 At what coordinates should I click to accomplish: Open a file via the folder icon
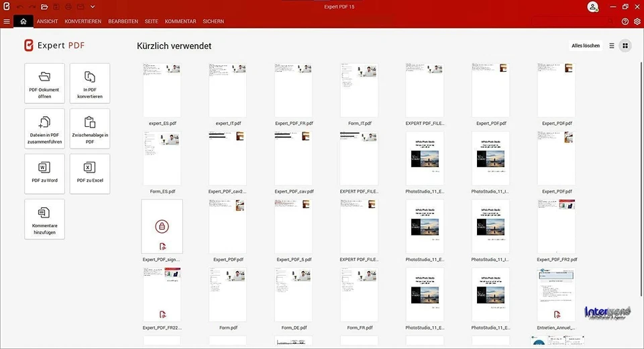pos(44,7)
